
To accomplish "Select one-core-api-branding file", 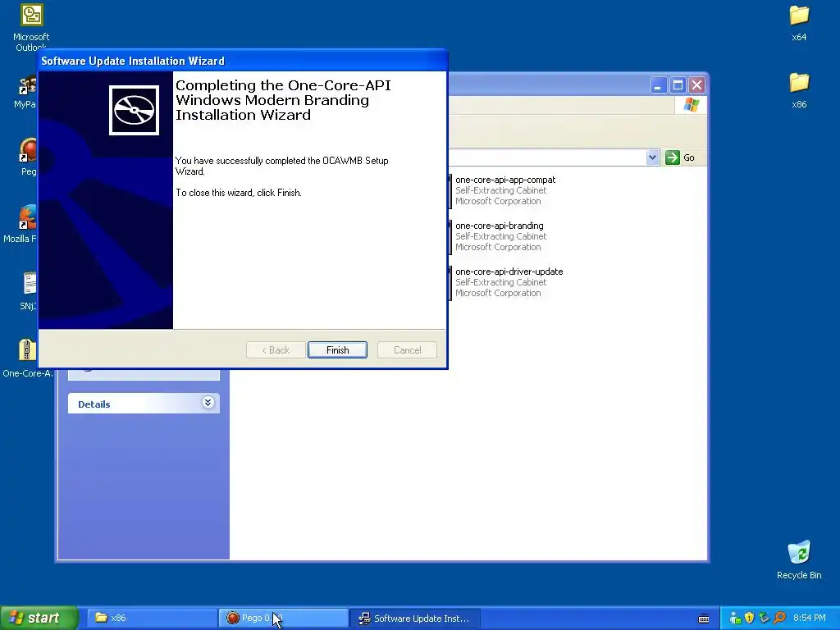I will [500, 236].
